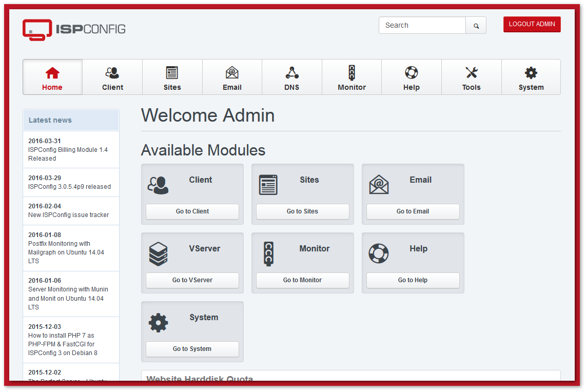
Task: Click the Sites page icon in navigation bar
Action: 172,73
